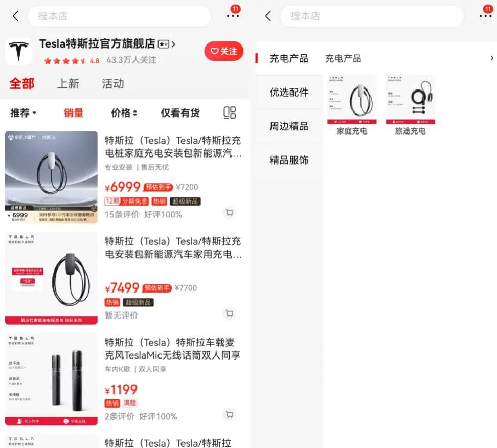This screenshot has height=448, width=497.
Task: Toggle 仅看有货 in-stock filter
Action: tap(180, 113)
